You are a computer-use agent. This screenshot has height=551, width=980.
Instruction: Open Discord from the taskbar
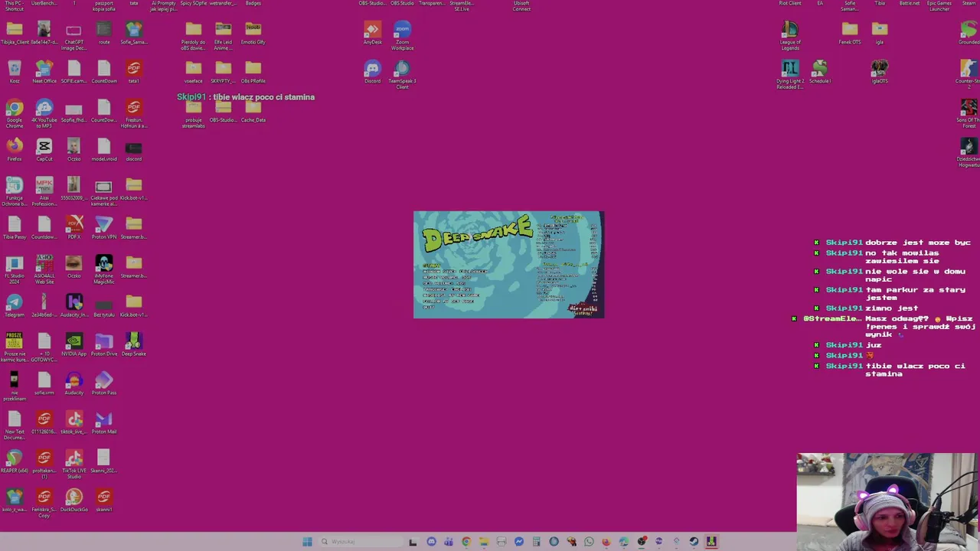pos(431,542)
